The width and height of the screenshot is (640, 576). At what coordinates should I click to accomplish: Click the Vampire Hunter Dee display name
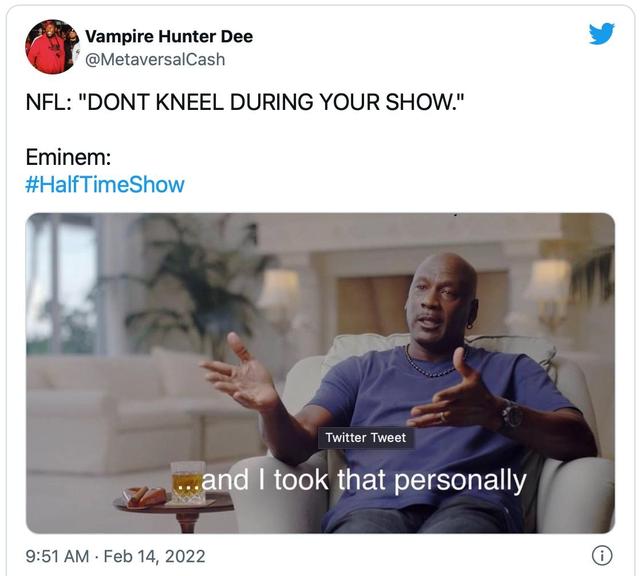[169, 36]
